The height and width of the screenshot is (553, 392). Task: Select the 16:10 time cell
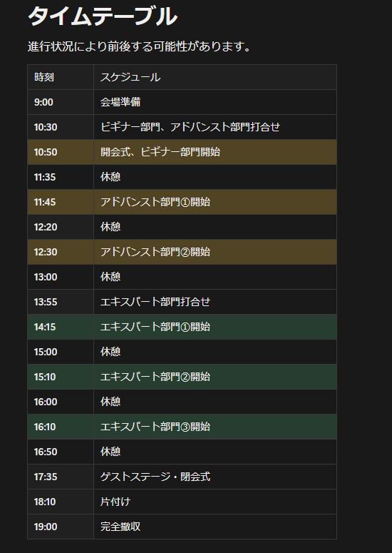pos(61,427)
